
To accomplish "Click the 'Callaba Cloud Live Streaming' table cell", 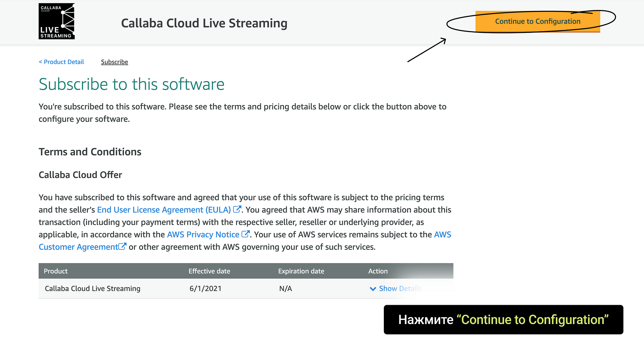I will pyautogui.click(x=93, y=289).
